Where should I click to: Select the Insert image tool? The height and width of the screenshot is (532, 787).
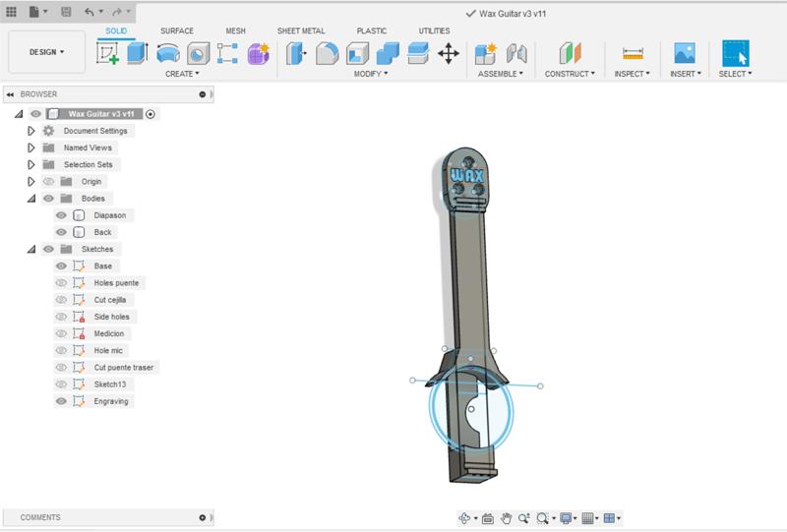685,53
